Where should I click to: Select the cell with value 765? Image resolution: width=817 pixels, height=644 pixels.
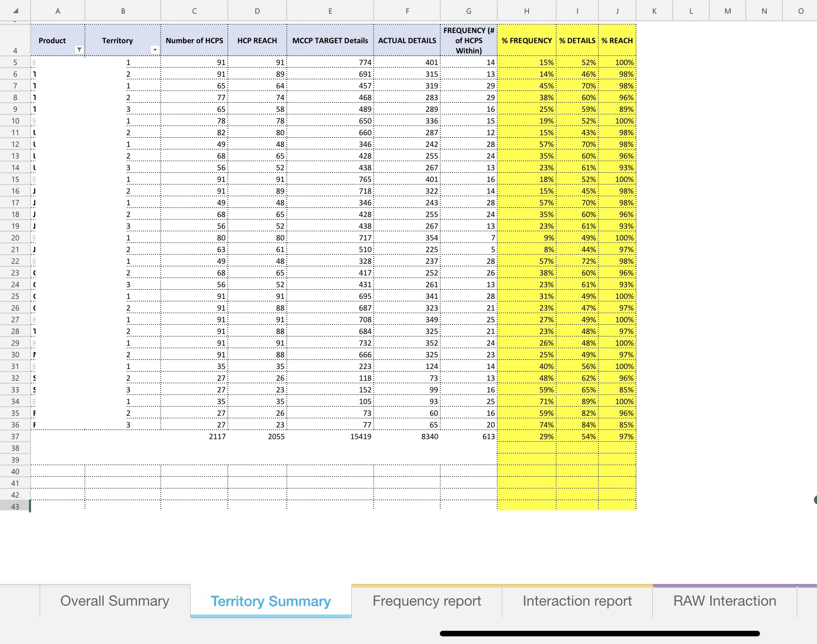[x=330, y=179]
